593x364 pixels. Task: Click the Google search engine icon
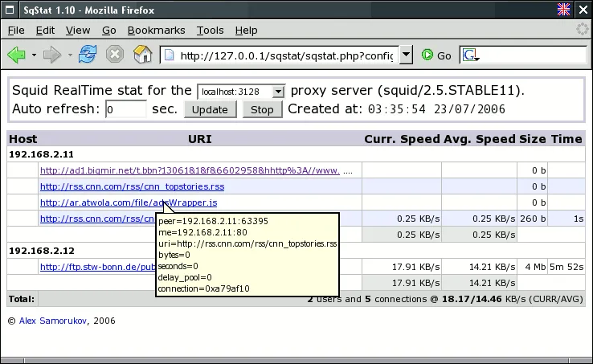(470, 55)
